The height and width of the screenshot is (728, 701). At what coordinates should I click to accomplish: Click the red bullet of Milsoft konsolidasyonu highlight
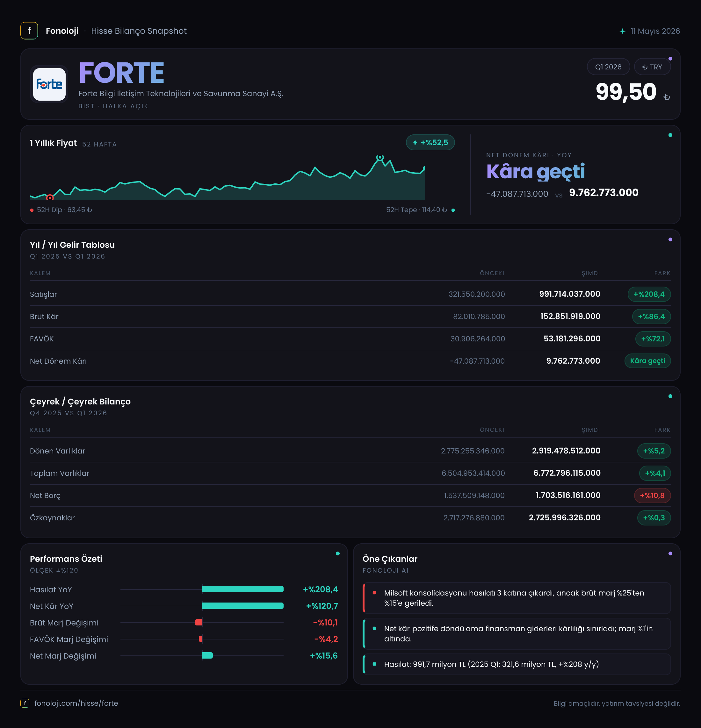click(x=374, y=593)
